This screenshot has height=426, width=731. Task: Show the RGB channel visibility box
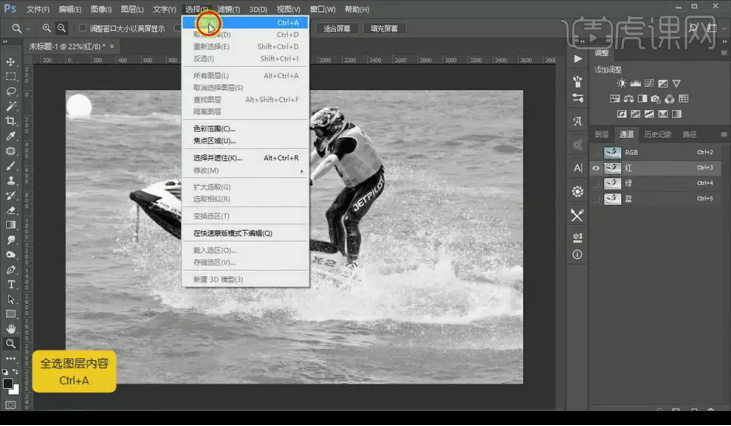(x=597, y=152)
